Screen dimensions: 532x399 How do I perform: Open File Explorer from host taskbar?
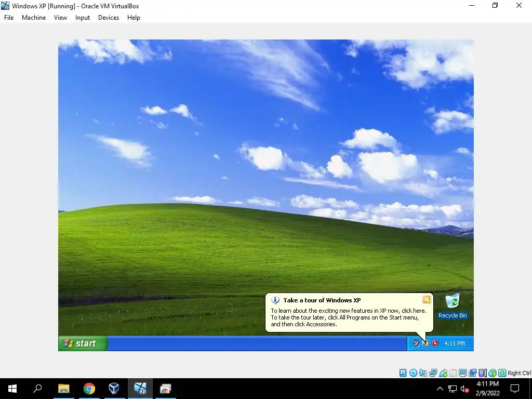(63, 389)
